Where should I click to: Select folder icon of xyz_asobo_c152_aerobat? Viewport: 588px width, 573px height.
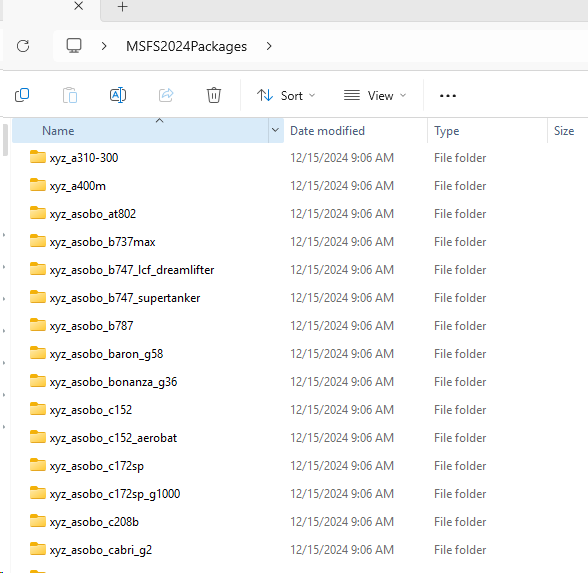coord(38,437)
